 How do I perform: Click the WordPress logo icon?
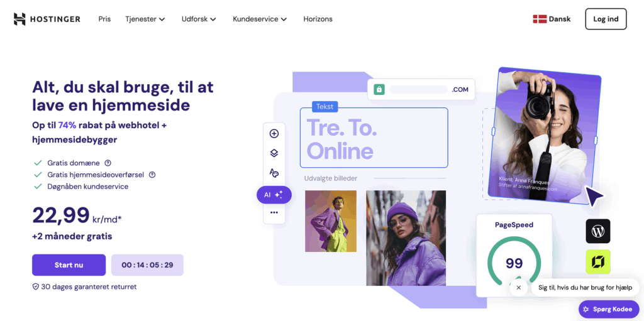click(597, 231)
